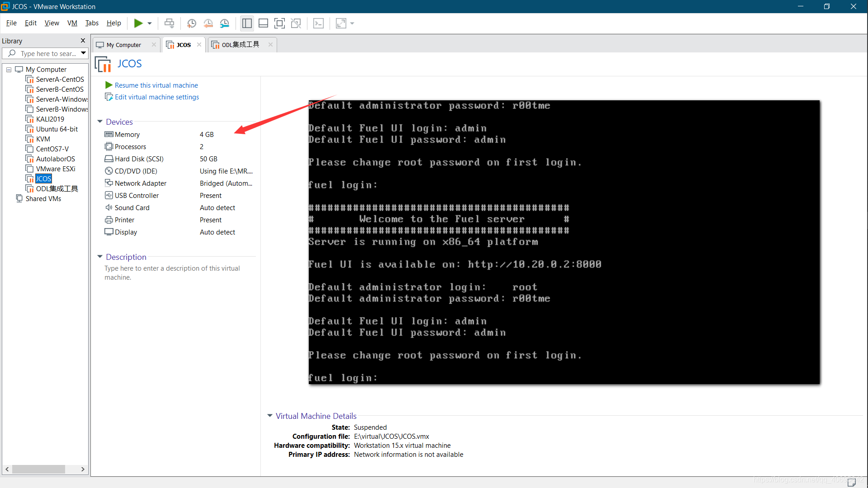Open the Tabs menu
Screen dimensions: 868x488
tap(92, 23)
